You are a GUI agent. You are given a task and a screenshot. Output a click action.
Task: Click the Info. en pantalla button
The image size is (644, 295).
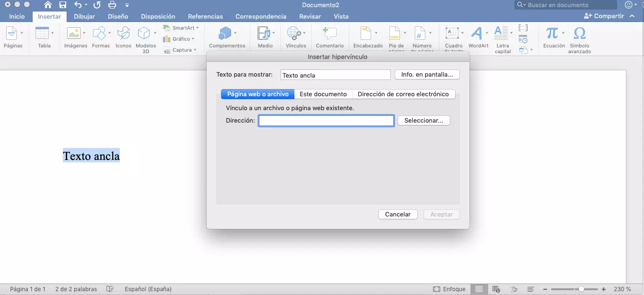pos(427,75)
